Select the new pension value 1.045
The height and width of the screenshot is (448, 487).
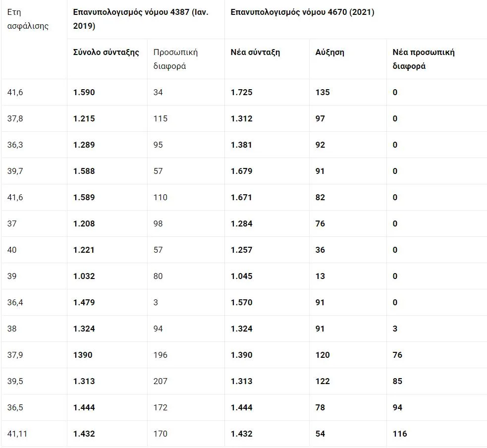point(241,276)
